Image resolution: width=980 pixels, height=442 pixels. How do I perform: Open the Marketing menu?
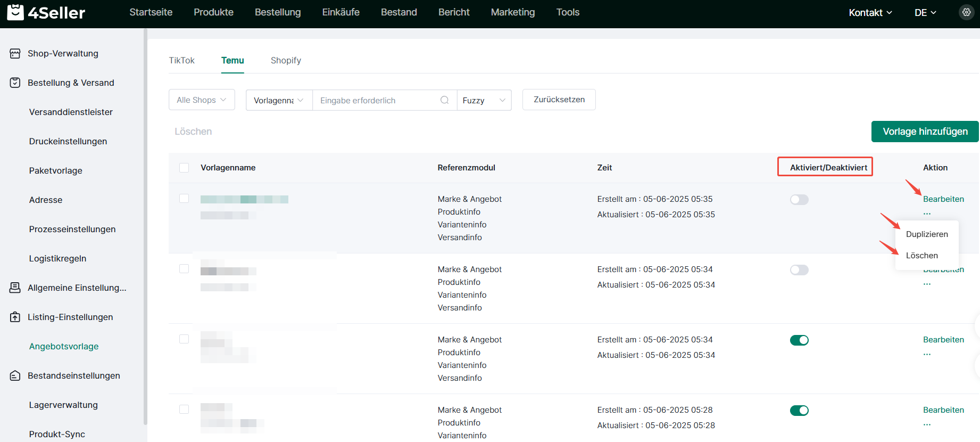[513, 12]
